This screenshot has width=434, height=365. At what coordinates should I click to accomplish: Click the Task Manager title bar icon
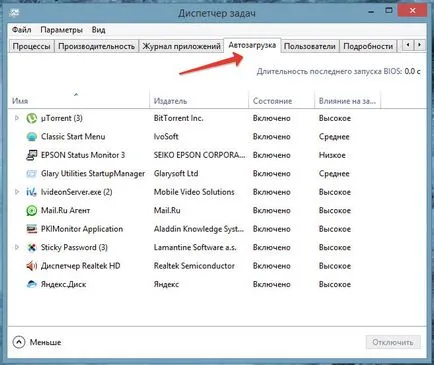pyautogui.click(x=14, y=13)
